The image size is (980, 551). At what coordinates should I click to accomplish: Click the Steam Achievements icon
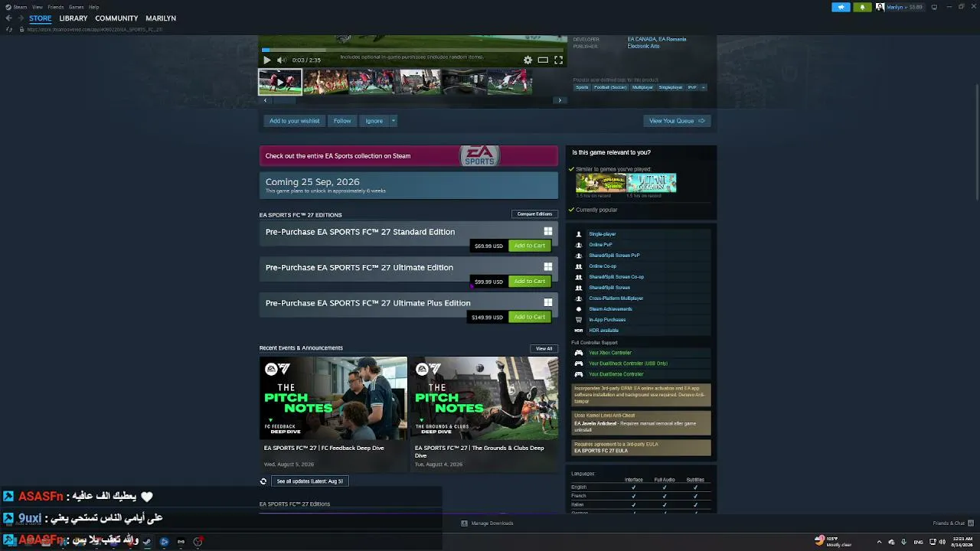coord(579,309)
